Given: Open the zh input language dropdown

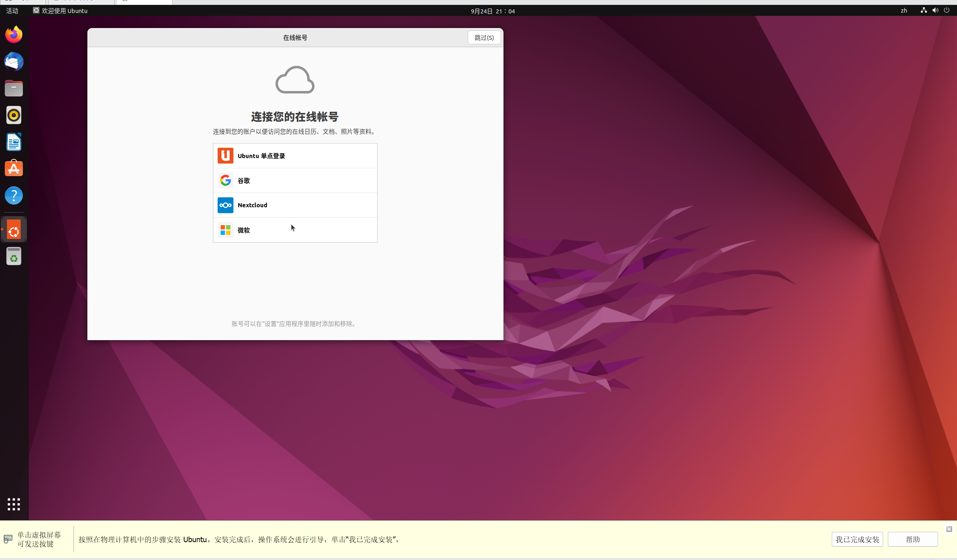Looking at the screenshot, I should pos(904,11).
